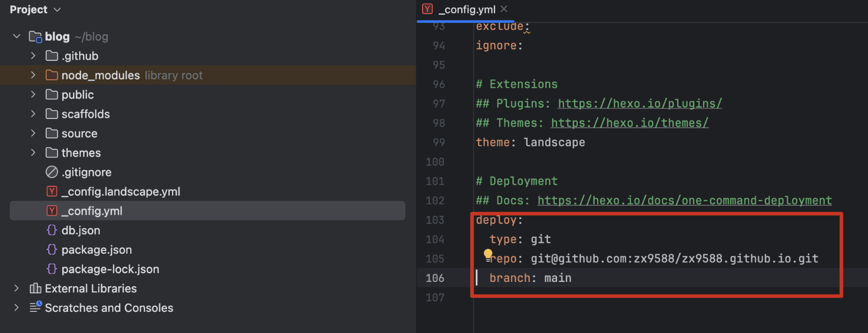Click the External Libraries icon

pyautogui.click(x=35, y=288)
